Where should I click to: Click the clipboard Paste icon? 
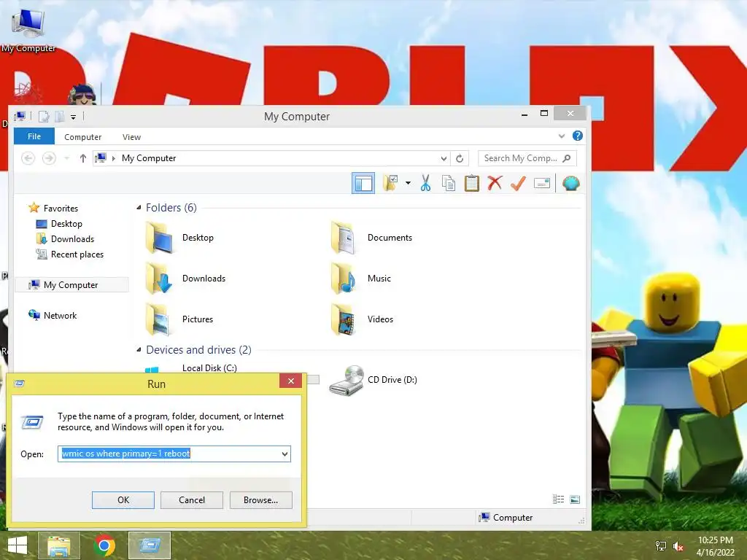472,183
